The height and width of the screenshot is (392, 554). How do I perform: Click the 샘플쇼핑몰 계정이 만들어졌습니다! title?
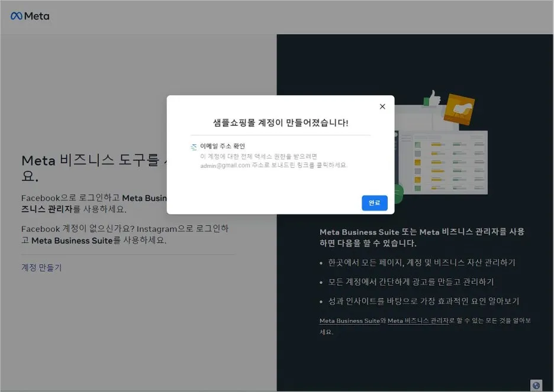pos(281,123)
